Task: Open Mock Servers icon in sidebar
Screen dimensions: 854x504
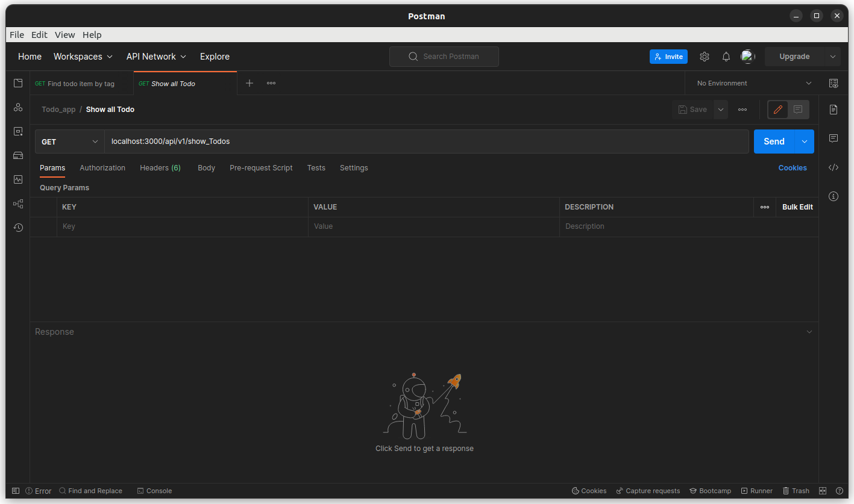Action: pos(18,155)
